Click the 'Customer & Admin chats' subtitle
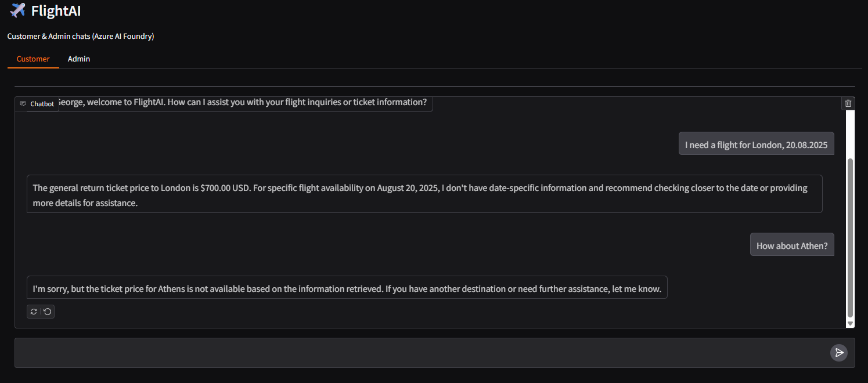868x383 pixels. [81, 36]
